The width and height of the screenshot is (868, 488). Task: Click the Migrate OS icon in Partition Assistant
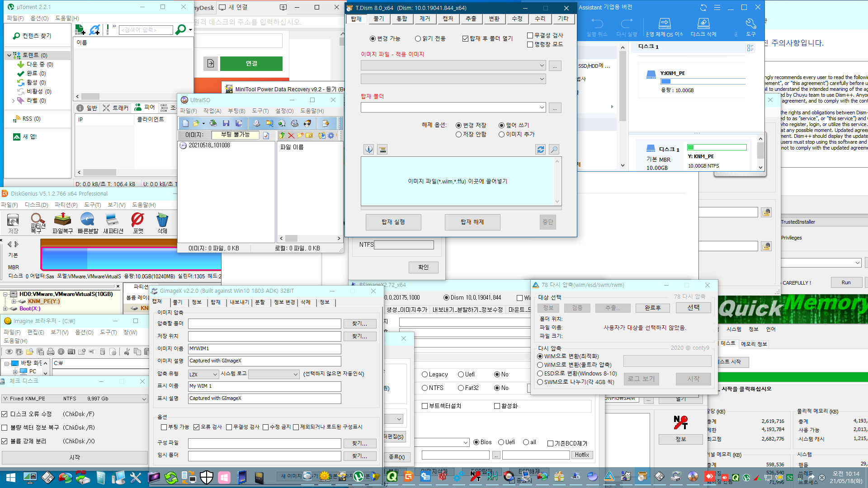coord(664,27)
